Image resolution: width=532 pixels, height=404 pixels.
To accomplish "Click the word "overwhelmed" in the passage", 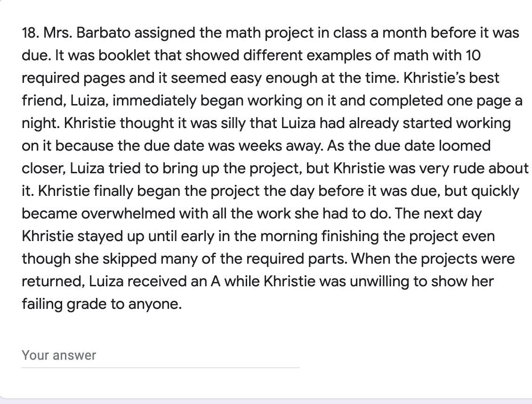I will pyautogui.click(x=128, y=214).
